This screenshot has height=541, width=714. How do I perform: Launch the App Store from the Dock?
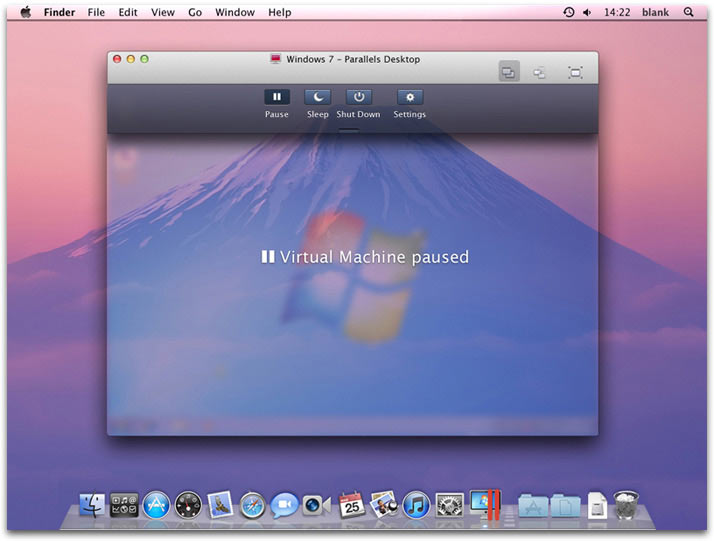[x=156, y=505]
